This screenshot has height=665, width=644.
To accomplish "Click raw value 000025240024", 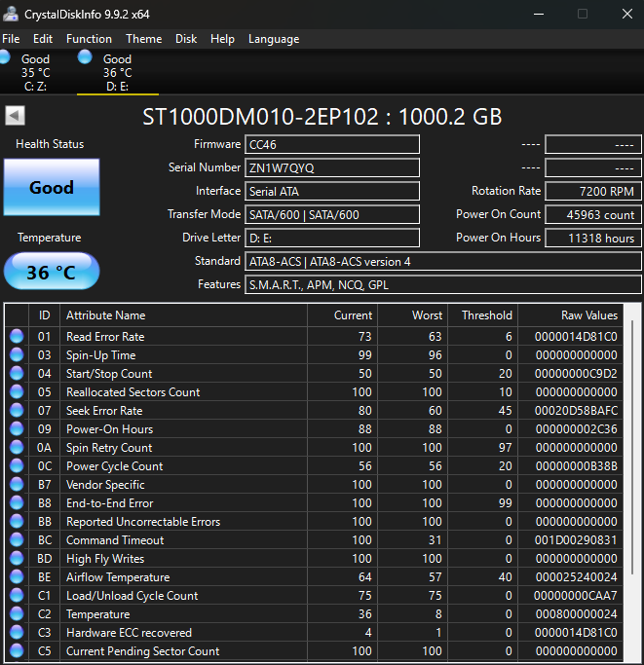I will tap(576, 576).
